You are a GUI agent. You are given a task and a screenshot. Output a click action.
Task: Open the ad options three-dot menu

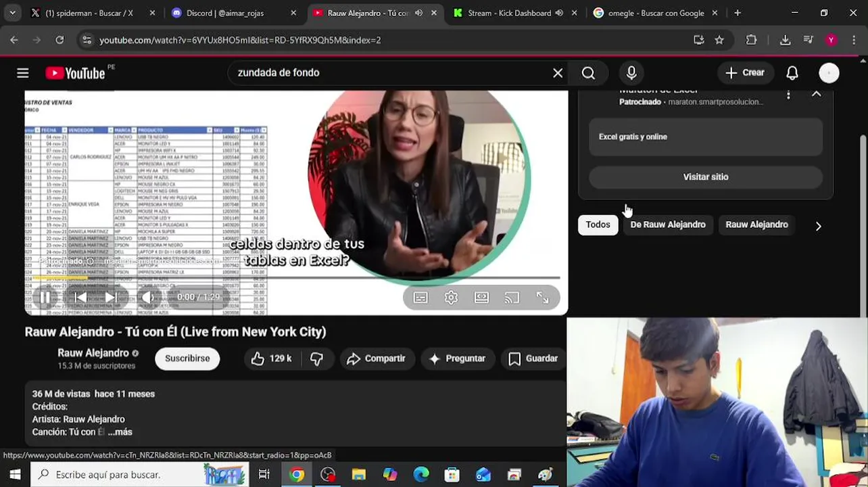[x=788, y=95]
